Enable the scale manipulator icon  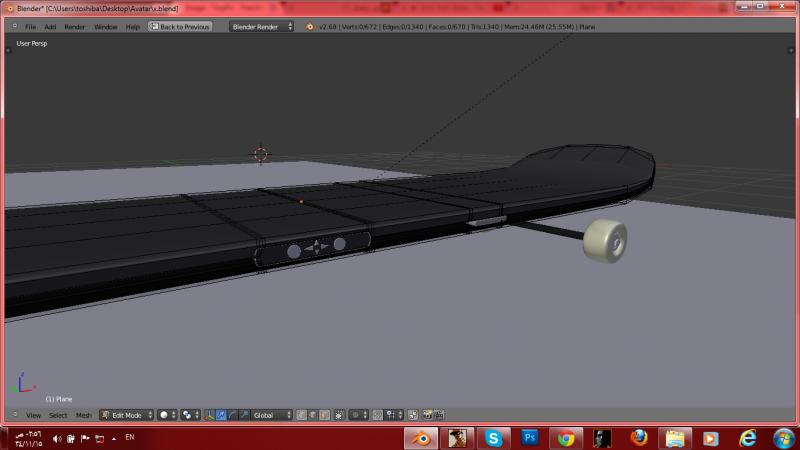(244, 415)
